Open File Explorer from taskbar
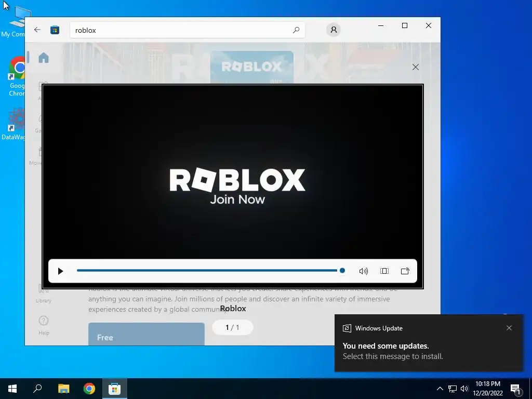The height and width of the screenshot is (399, 532). click(63, 389)
